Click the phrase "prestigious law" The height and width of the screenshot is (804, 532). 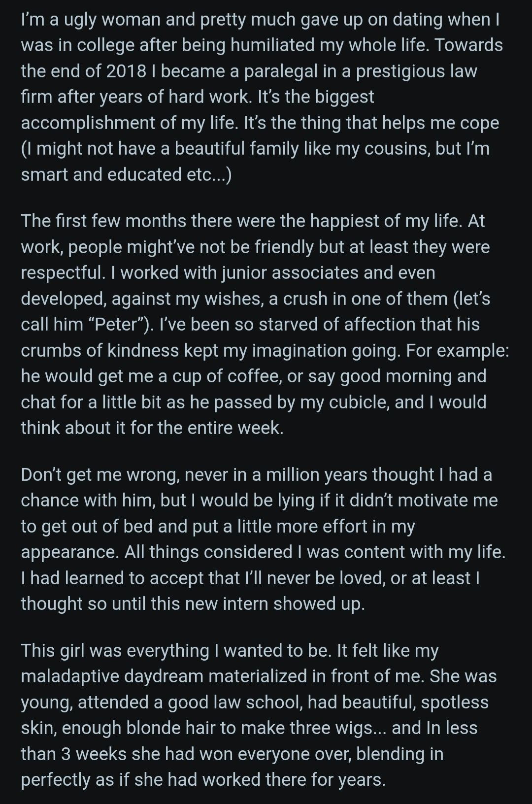tap(416, 71)
